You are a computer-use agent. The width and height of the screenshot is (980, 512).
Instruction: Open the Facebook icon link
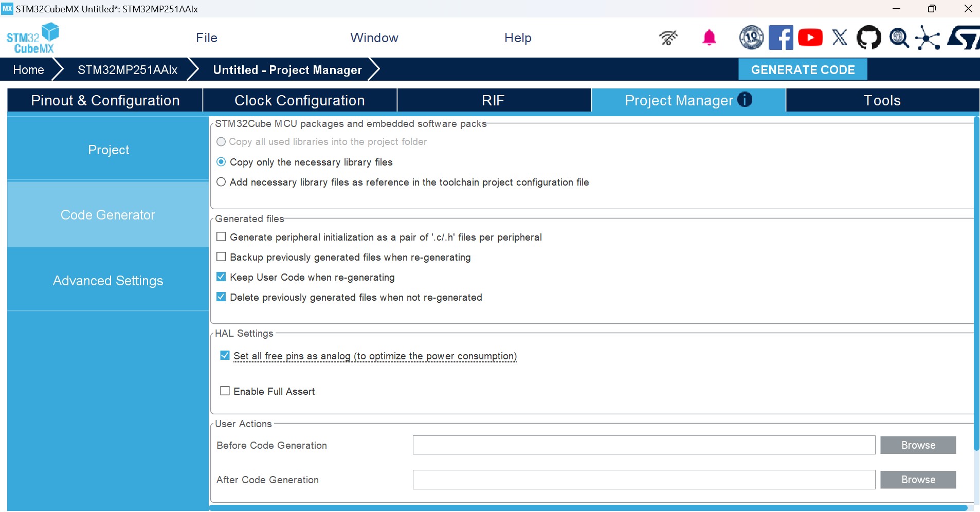(781, 38)
